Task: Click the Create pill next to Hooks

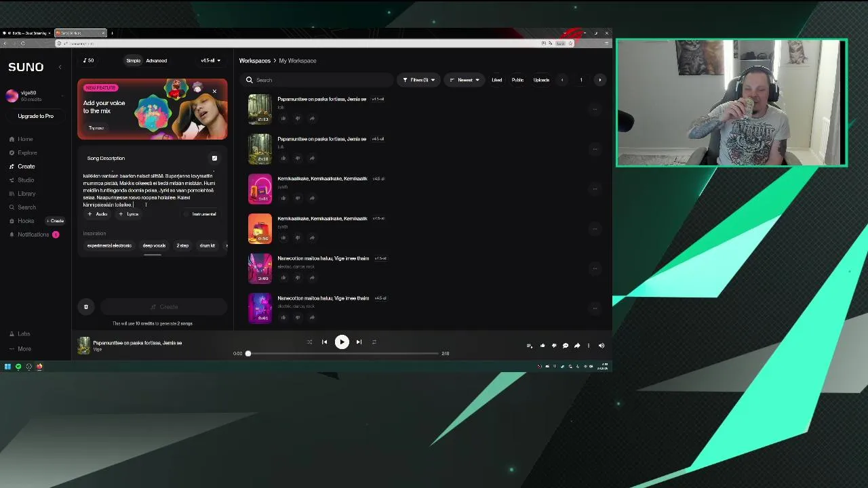Action: click(56, 221)
